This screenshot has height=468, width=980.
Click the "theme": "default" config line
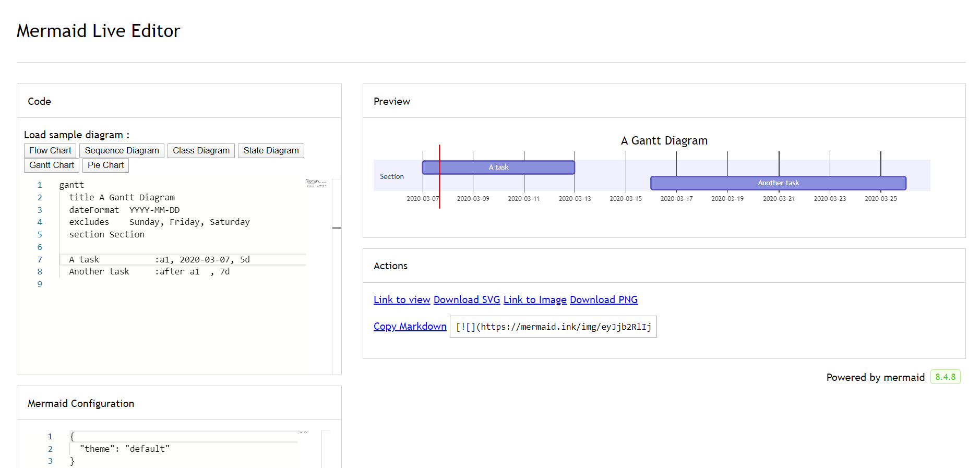[x=125, y=449]
